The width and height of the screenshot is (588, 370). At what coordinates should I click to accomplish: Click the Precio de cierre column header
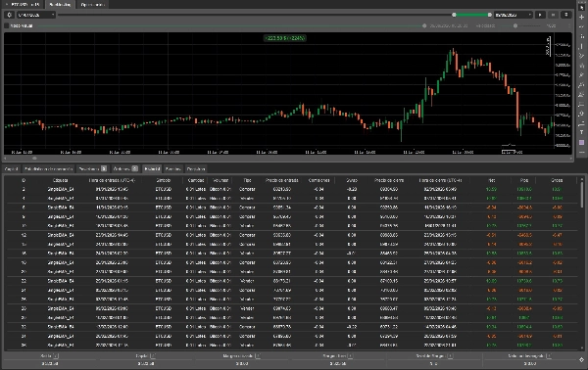coord(389,180)
